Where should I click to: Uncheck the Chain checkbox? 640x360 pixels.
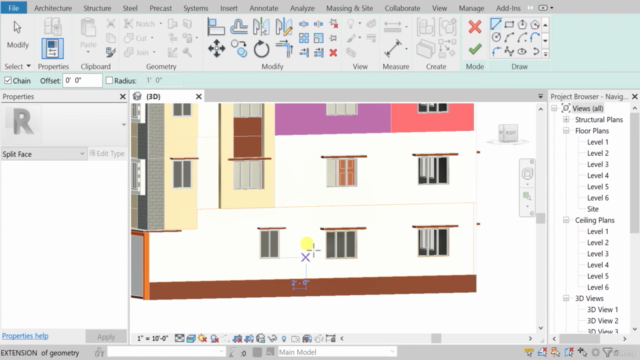click(x=8, y=80)
